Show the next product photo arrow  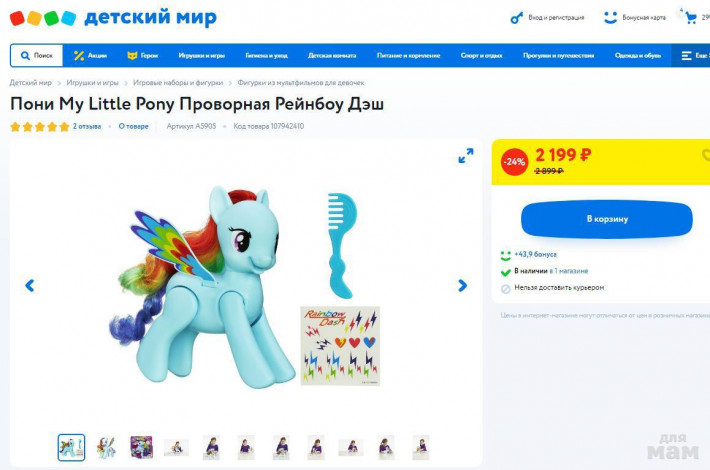point(462,285)
